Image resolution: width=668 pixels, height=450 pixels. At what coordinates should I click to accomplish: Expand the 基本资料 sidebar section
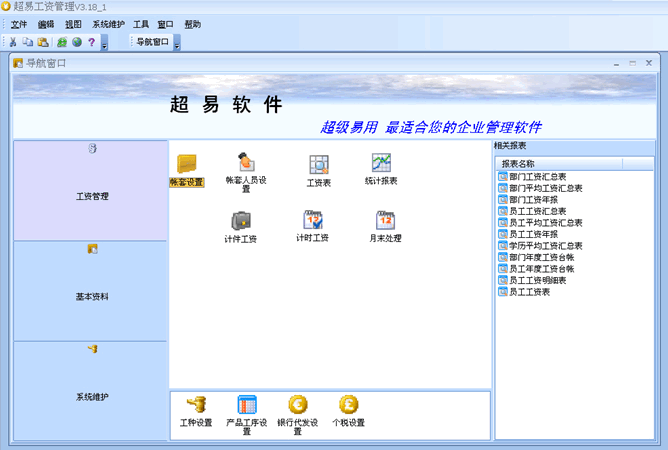coord(91,290)
